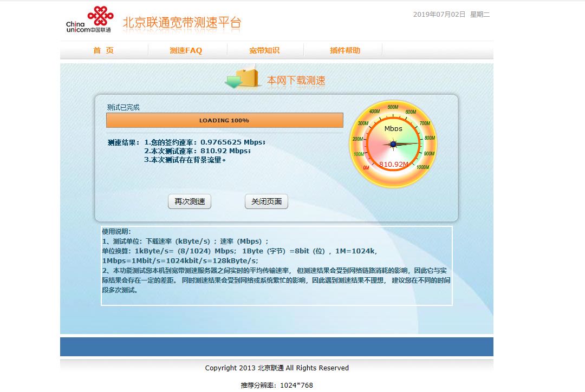The image size is (585, 392).
Task: Open the 首页 menu item
Action: pyautogui.click(x=103, y=50)
